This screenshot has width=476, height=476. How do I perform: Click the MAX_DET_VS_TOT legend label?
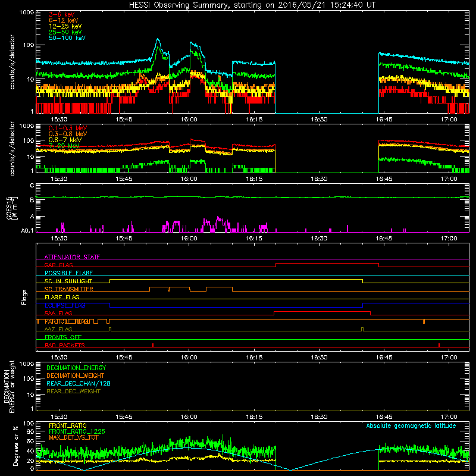[x=75, y=437]
